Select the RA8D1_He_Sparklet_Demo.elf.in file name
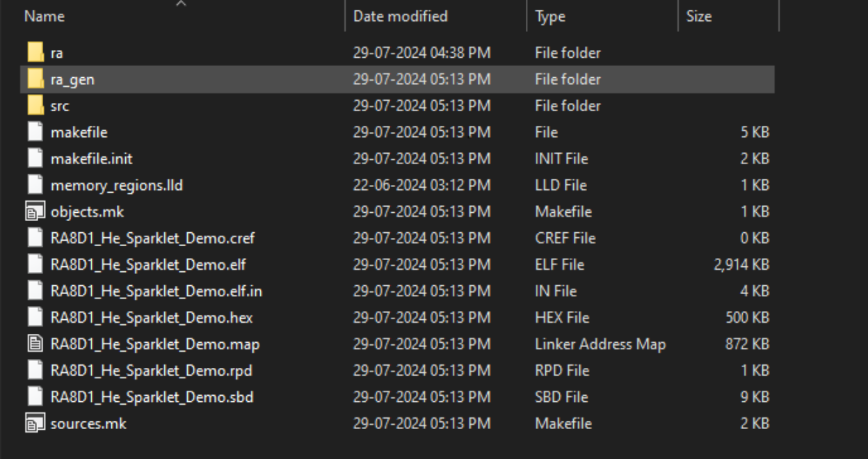The height and width of the screenshot is (459, 868). point(156,291)
